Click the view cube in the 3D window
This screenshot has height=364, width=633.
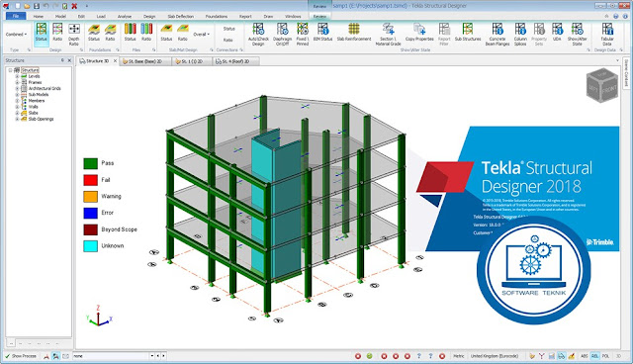coord(602,85)
